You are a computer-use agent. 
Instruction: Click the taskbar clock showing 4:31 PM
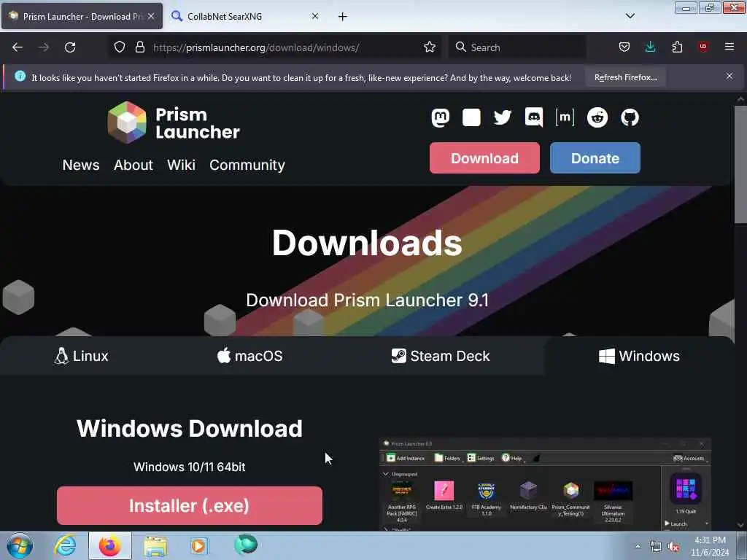(x=710, y=546)
